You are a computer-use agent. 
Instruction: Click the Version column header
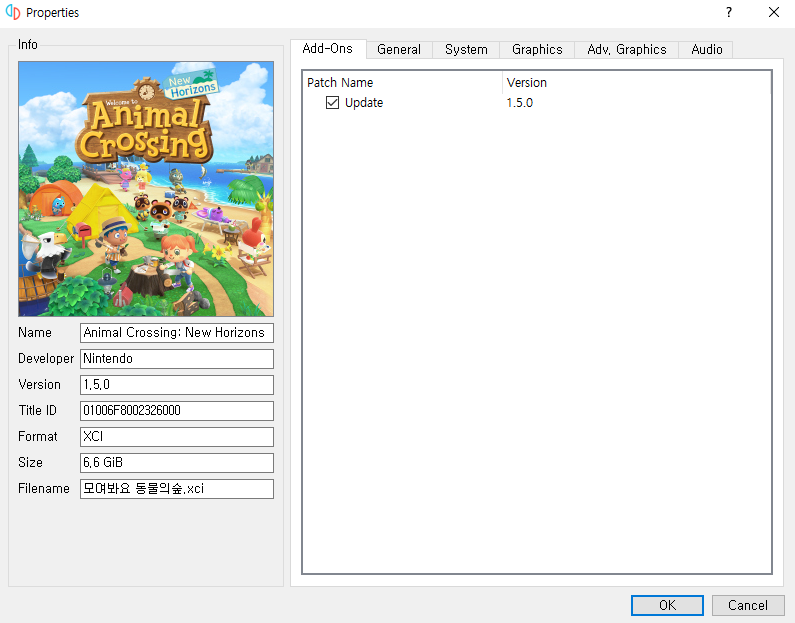coord(636,83)
